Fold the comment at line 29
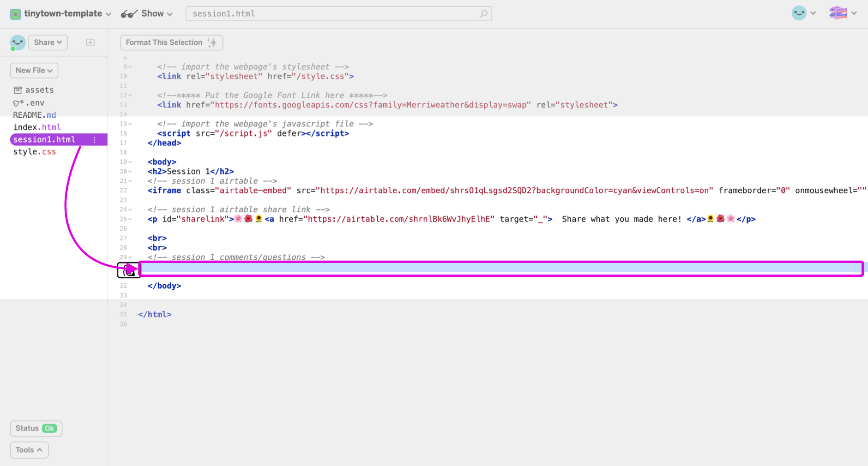Screen dimensions: 868x466 tap(130, 257)
